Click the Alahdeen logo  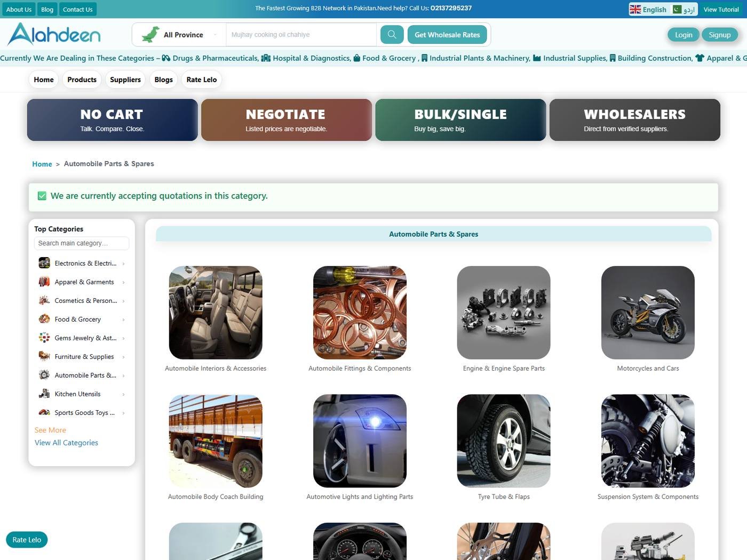pyautogui.click(x=54, y=34)
